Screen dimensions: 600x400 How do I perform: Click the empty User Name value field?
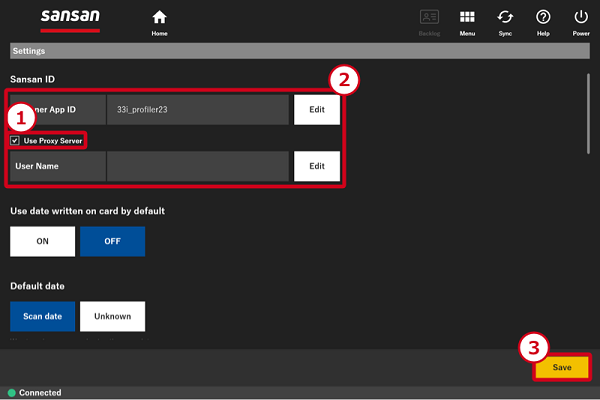click(198, 166)
